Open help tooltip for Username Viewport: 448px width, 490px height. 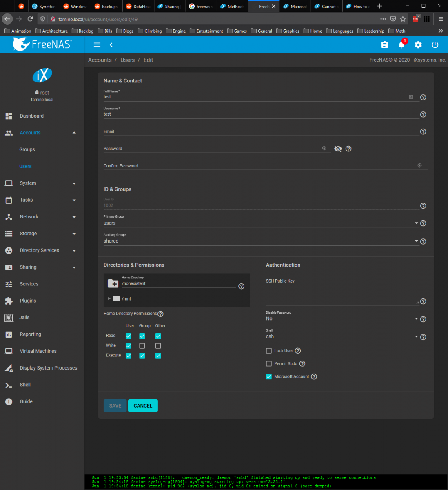click(x=423, y=114)
